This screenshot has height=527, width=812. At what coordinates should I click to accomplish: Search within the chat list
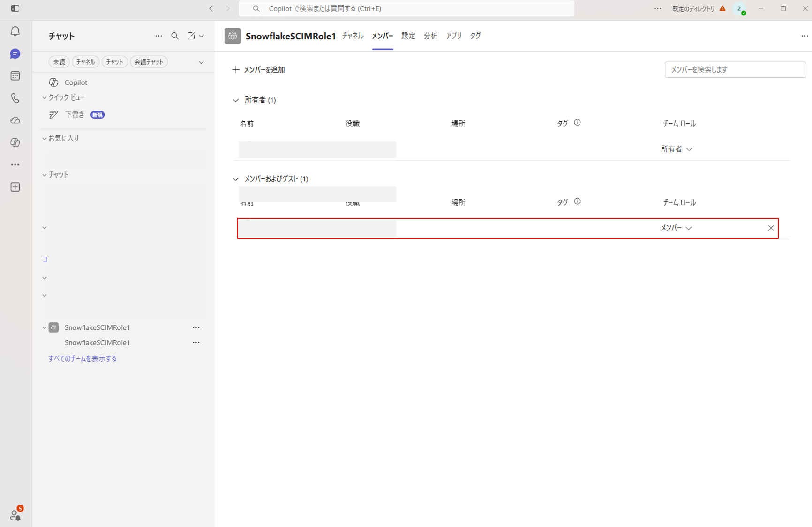(x=175, y=36)
